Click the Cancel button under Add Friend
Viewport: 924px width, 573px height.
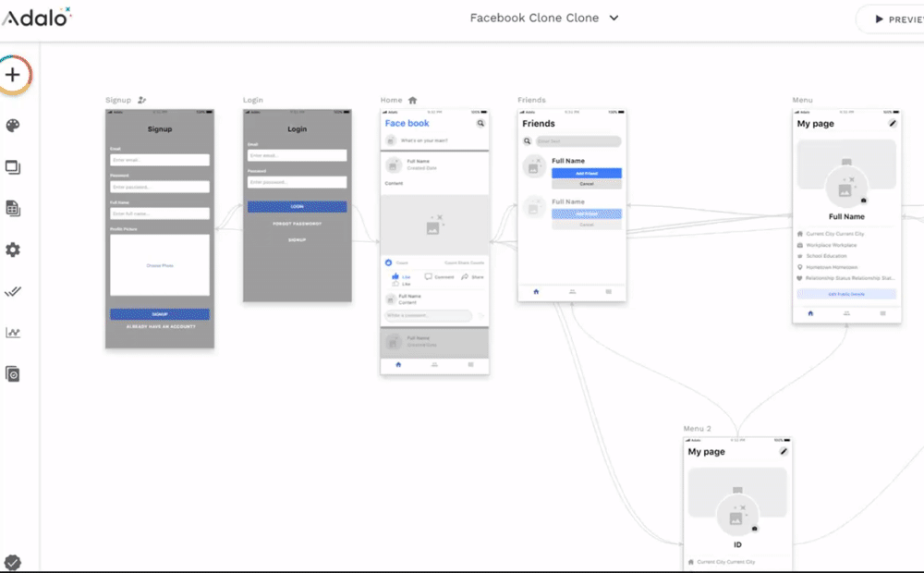[x=587, y=184]
